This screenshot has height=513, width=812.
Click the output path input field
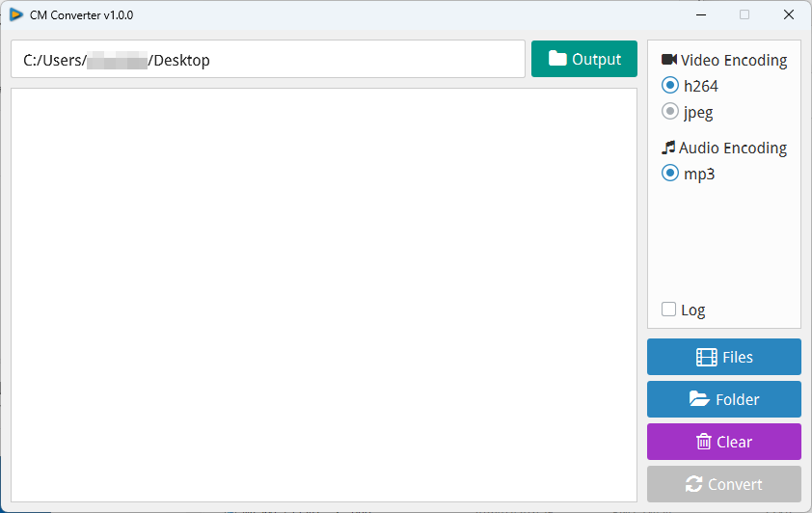tap(268, 59)
